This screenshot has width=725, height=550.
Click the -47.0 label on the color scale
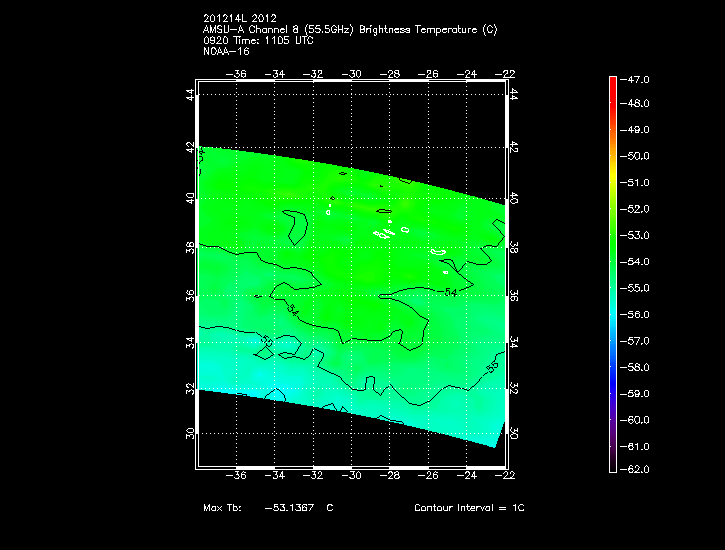[637, 78]
